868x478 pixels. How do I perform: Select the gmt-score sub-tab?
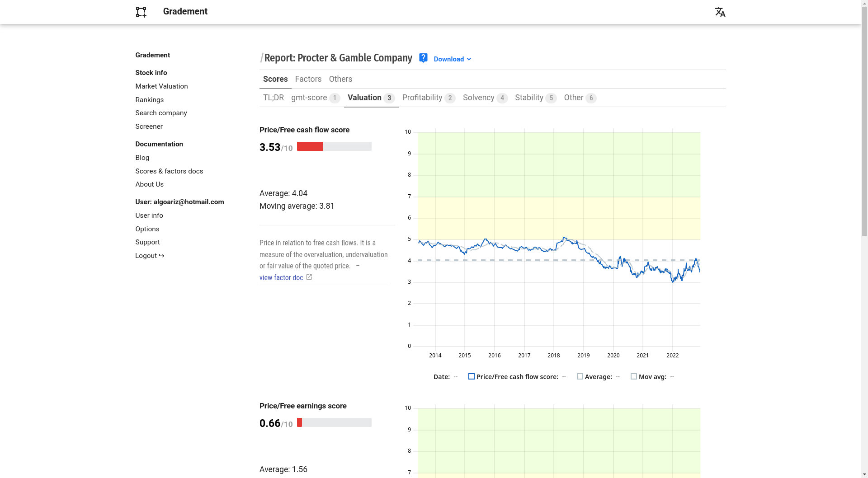pyautogui.click(x=316, y=98)
